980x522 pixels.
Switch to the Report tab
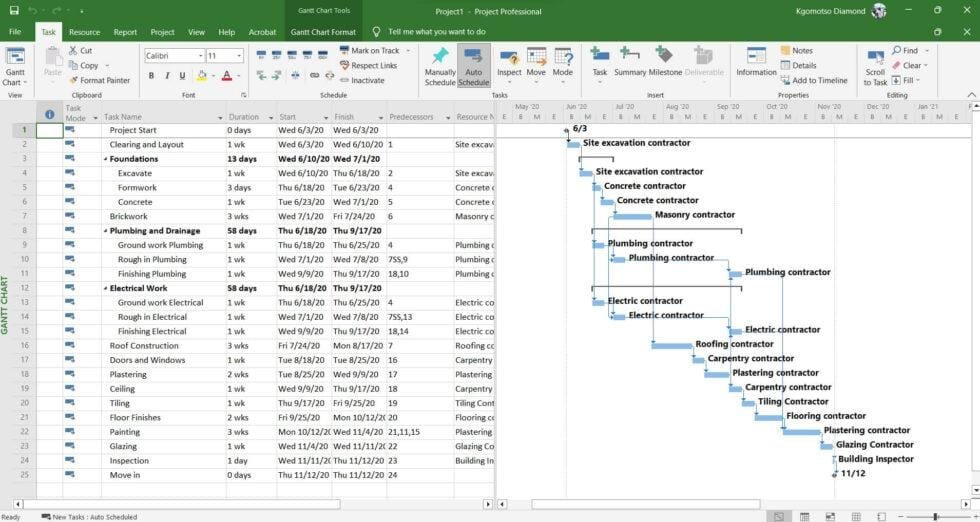coord(125,32)
